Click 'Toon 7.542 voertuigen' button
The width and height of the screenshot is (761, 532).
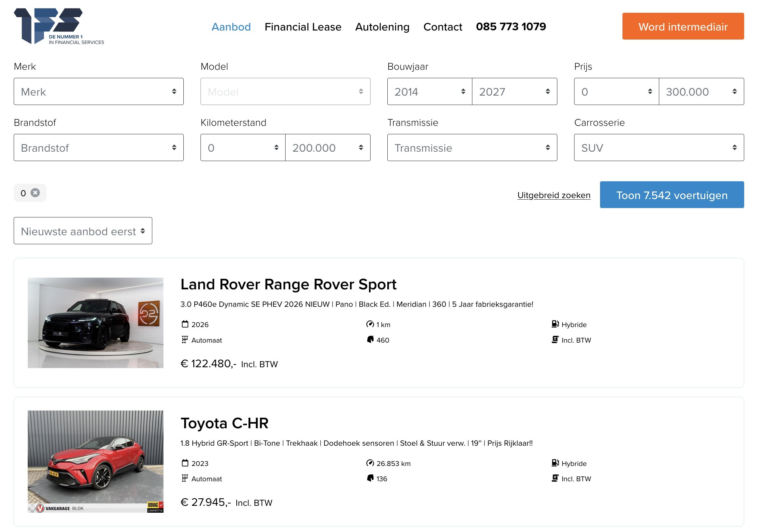672,195
